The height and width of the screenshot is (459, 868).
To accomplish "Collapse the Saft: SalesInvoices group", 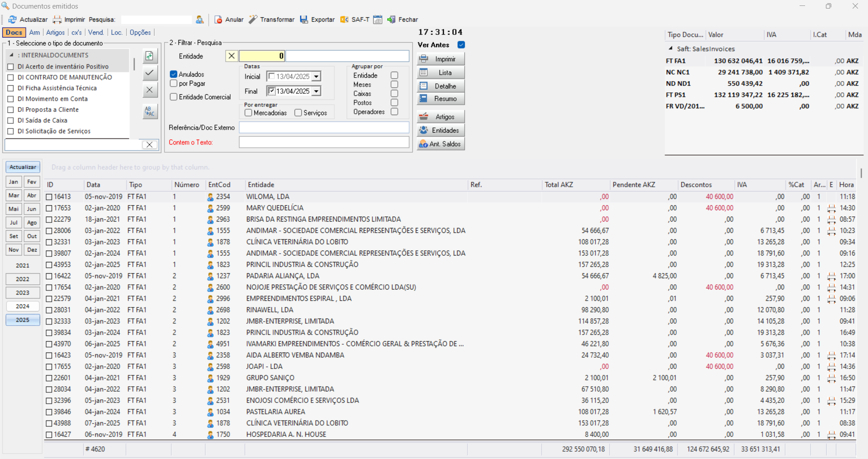I will tap(670, 49).
